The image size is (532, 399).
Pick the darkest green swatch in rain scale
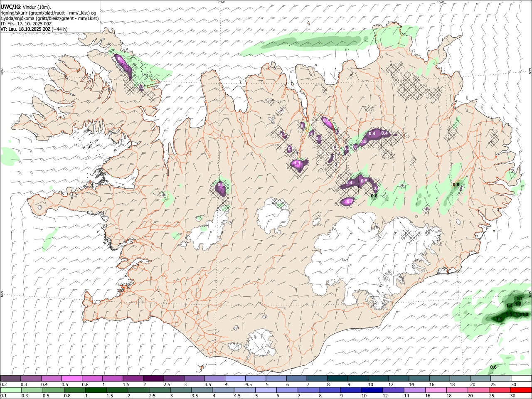(x=95, y=390)
